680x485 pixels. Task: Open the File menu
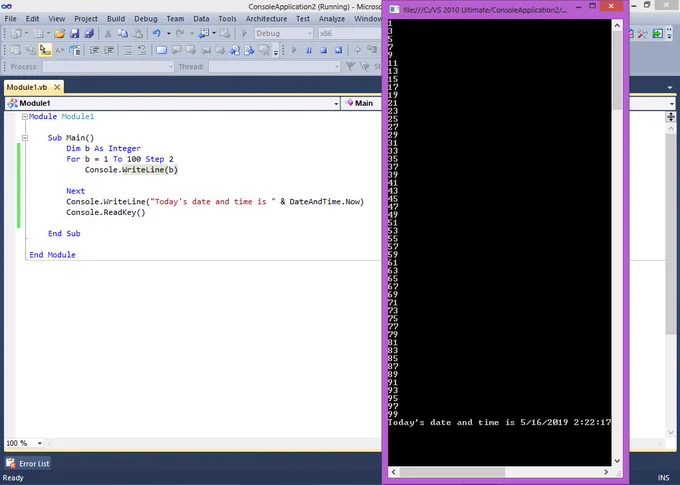[x=10, y=19]
